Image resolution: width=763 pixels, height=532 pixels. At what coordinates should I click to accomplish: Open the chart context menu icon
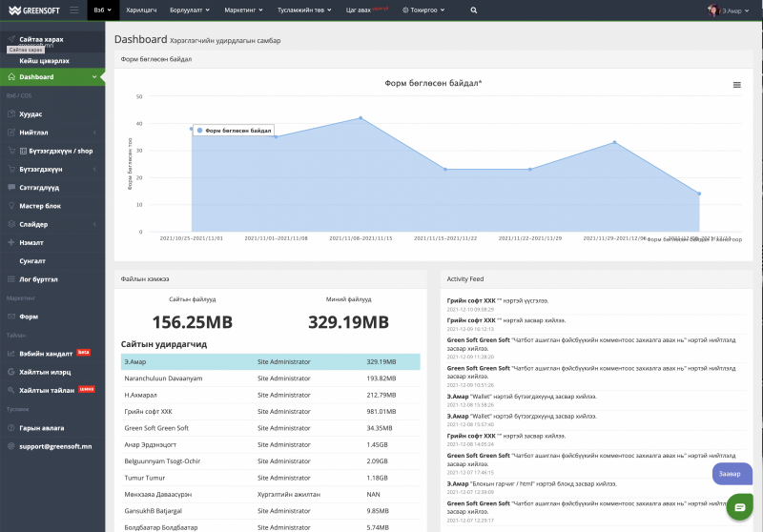coord(736,85)
